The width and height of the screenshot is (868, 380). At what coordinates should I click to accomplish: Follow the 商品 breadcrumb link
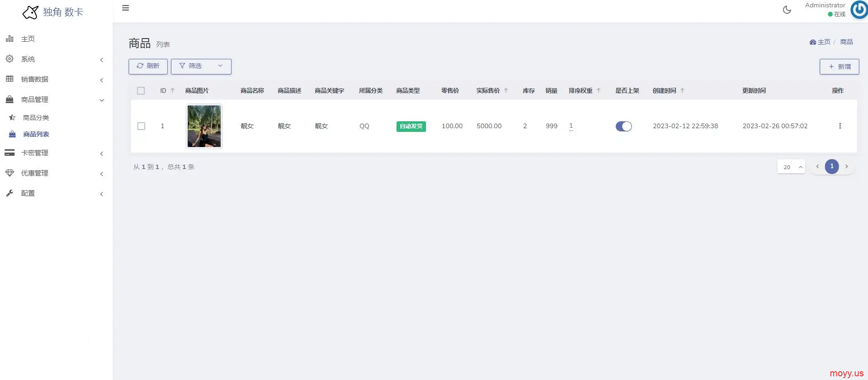tap(846, 42)
